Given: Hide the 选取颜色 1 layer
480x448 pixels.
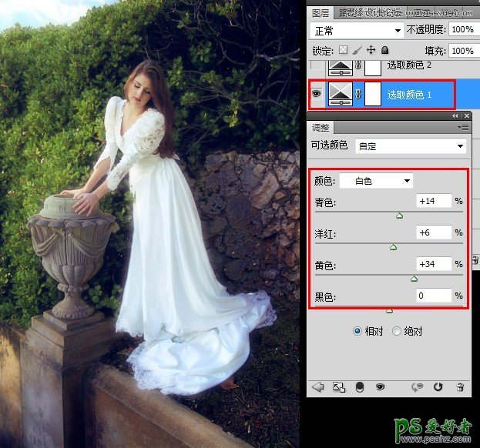Looking at the screenshot, I should [x=317, y=95].
